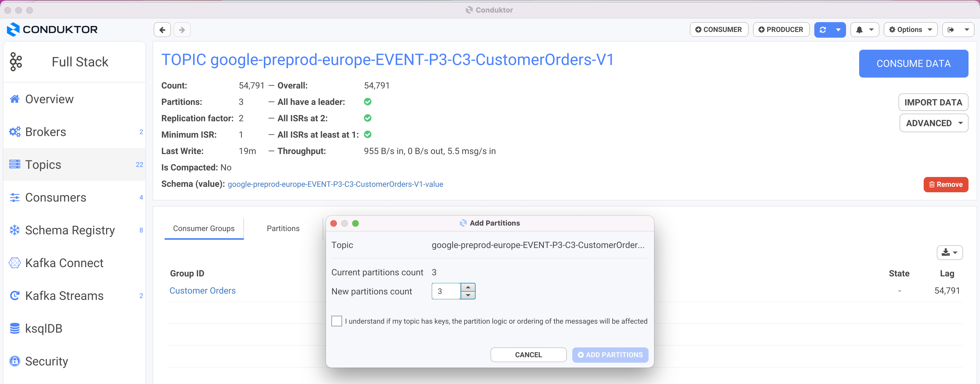
Task: Click the logout exit icon
Action: [951, 29]
